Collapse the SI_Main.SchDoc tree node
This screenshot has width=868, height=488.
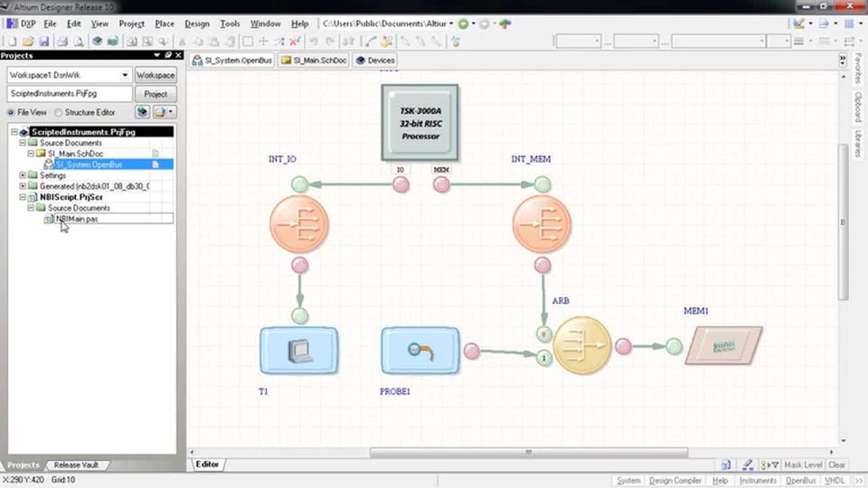click(x=31, y=154)
